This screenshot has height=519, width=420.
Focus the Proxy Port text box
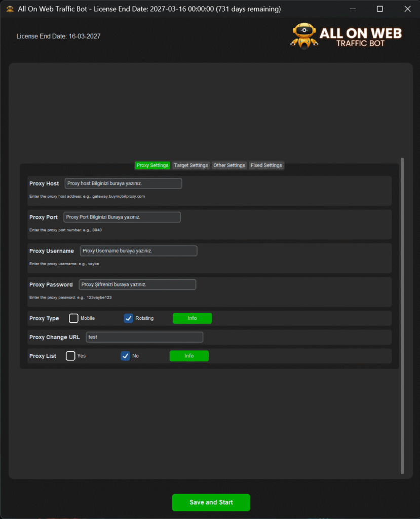pos(122,217)
